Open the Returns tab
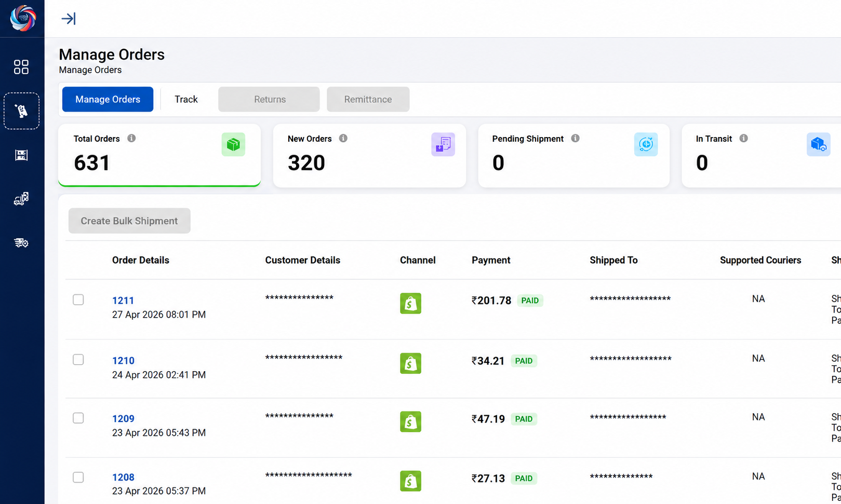 [x=269, y=99]
